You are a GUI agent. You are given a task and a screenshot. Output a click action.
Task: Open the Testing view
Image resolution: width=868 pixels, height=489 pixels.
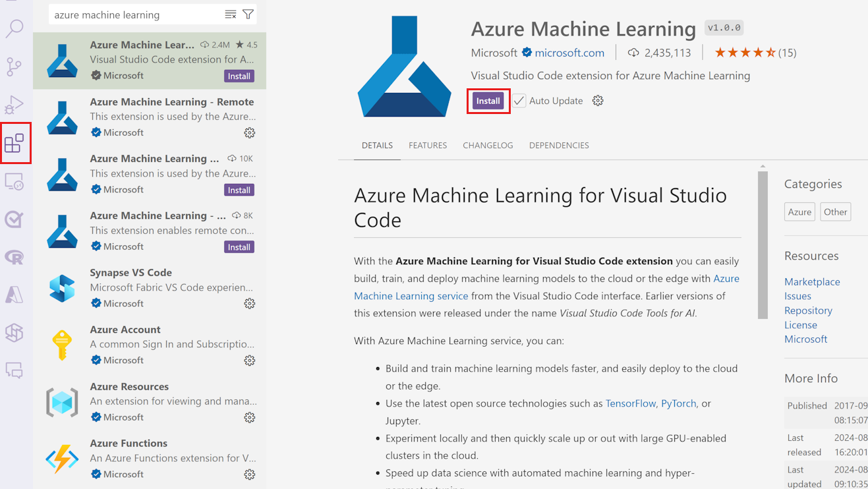14,219
